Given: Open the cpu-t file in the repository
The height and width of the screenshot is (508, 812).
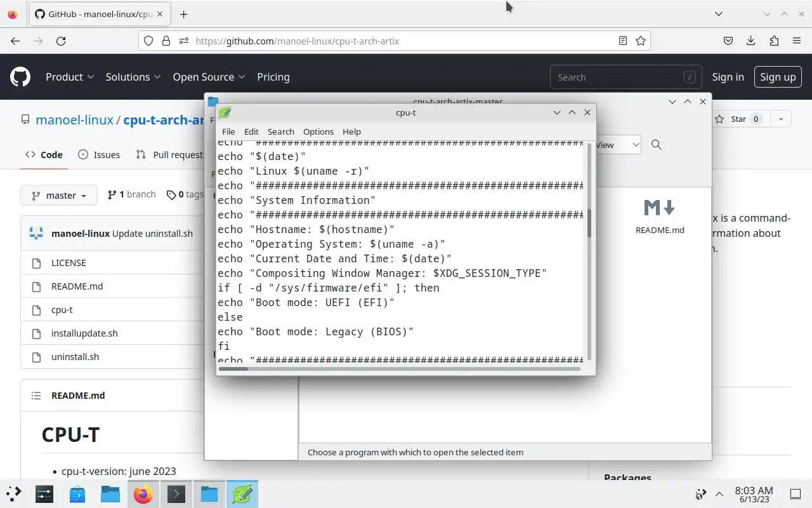Looking at the screenshot, I should 62,309.
